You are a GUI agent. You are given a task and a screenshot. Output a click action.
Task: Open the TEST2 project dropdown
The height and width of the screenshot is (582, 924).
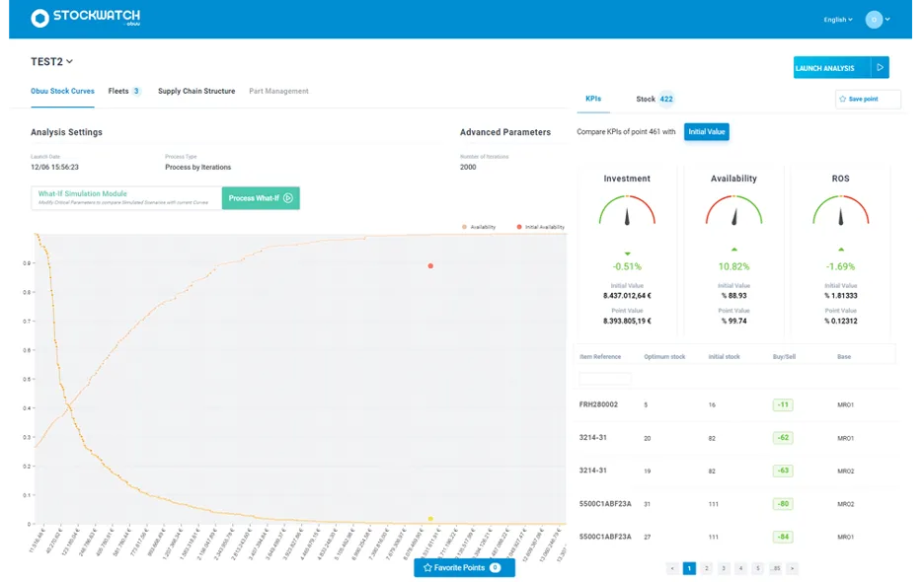[52, 61]
